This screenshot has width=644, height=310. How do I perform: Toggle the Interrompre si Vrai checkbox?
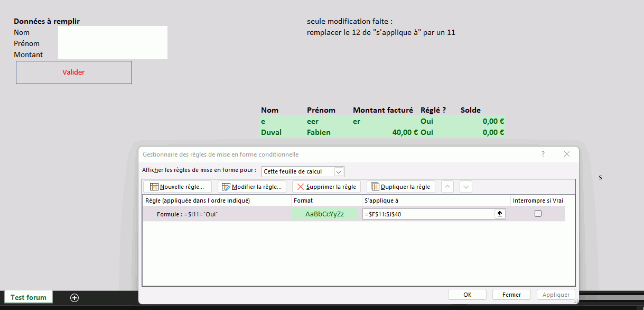pyautogui.click(x=538, y=214)
